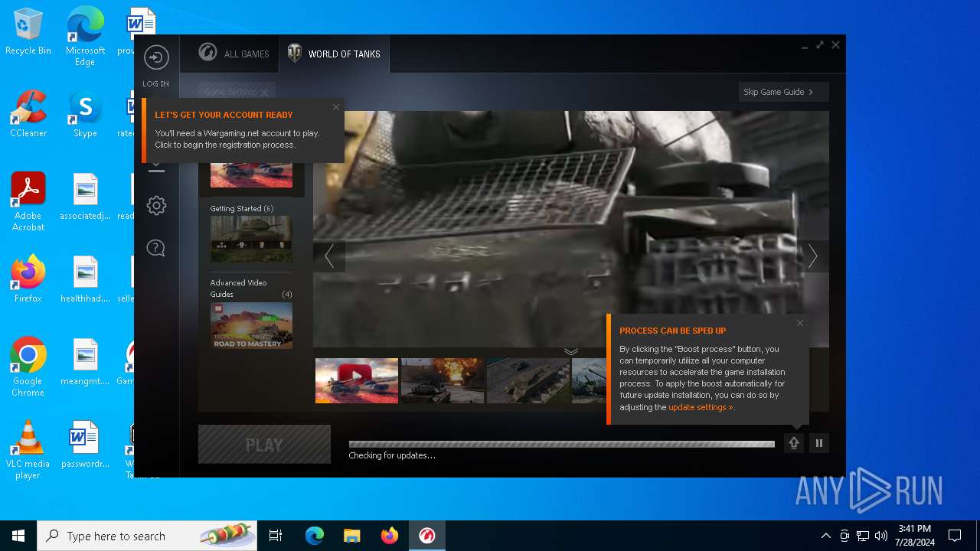Open the healthhad image file on desktop
This screenshot has height=551, width=980.
click(85, 279)
